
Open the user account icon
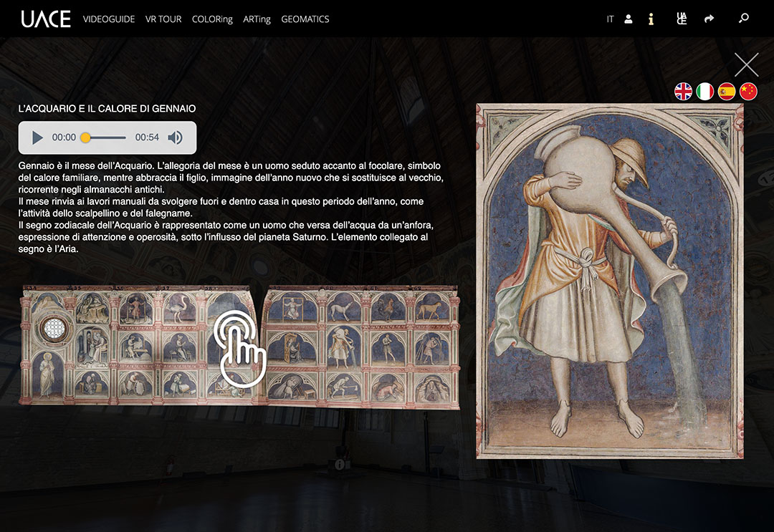tap(629, 19)
